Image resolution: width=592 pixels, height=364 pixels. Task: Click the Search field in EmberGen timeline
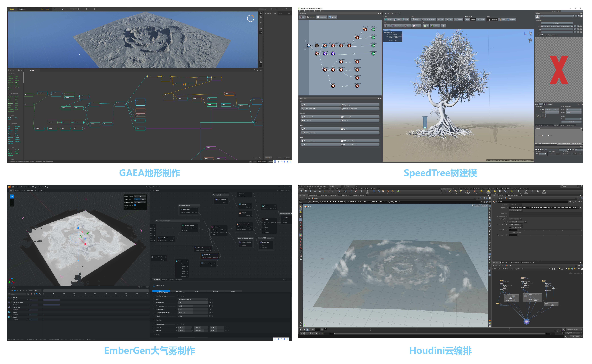click(17, 294)
